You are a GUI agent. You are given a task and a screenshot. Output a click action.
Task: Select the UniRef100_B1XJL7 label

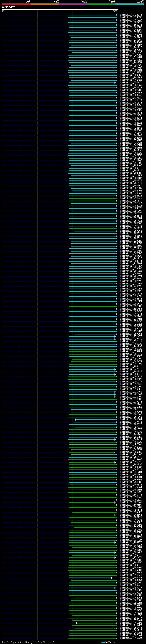pyautogui.click(x=131, y=389)
